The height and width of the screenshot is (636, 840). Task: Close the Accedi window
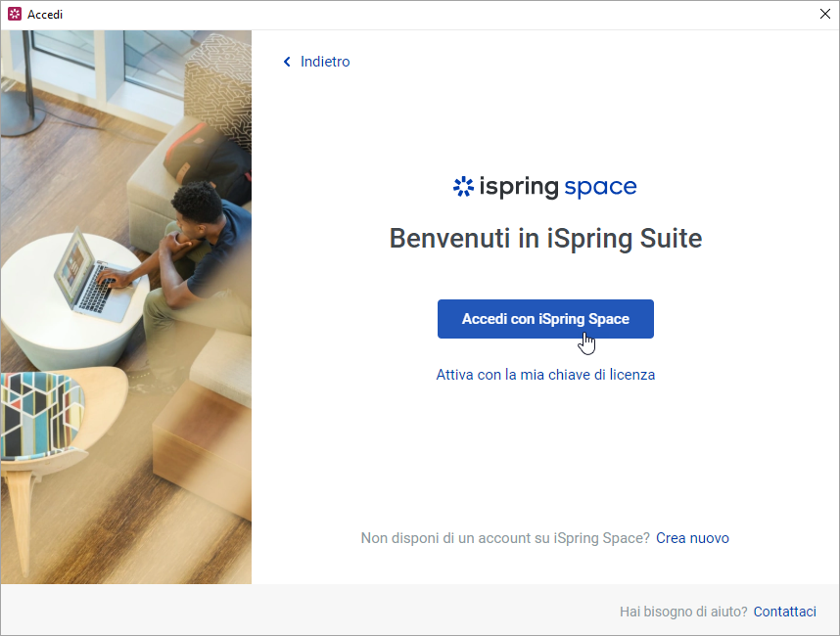tap(824, 15)
